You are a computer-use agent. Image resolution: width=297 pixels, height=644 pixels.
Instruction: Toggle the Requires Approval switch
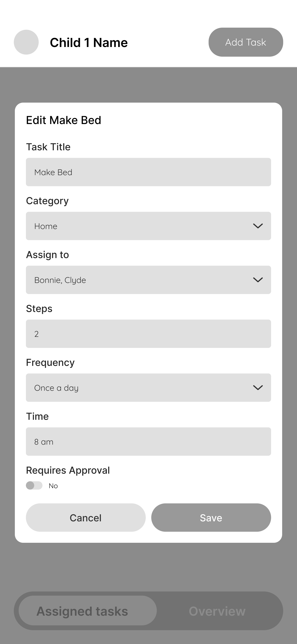[x=34, y=485]
